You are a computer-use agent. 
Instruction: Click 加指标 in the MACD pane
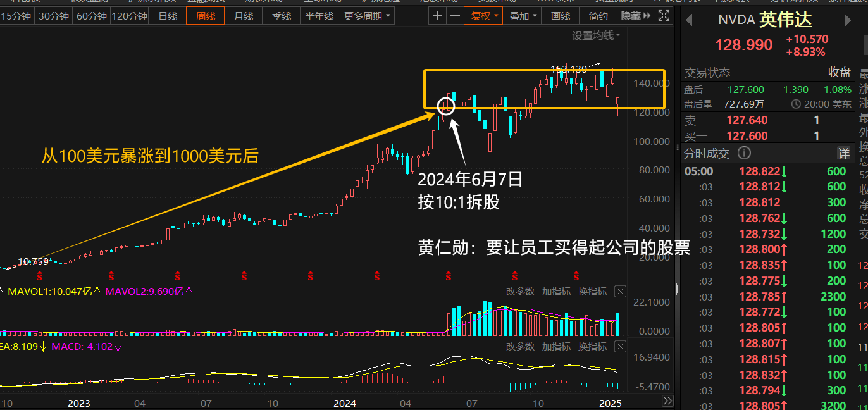[x=556, y=346]
